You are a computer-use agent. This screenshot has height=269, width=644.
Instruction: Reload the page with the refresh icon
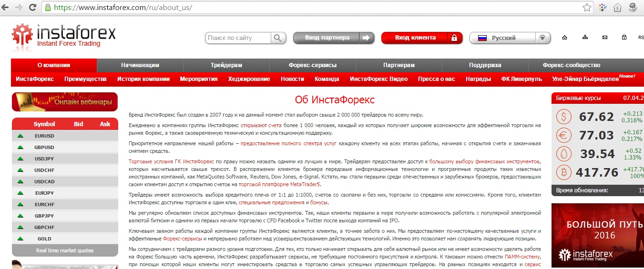tap(32, 8)
